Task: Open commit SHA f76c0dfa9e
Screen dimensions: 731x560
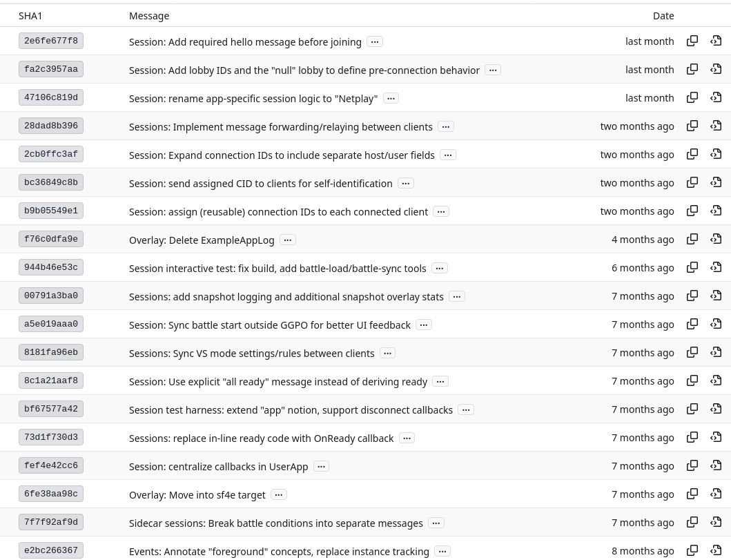Action: click(51, 239)
